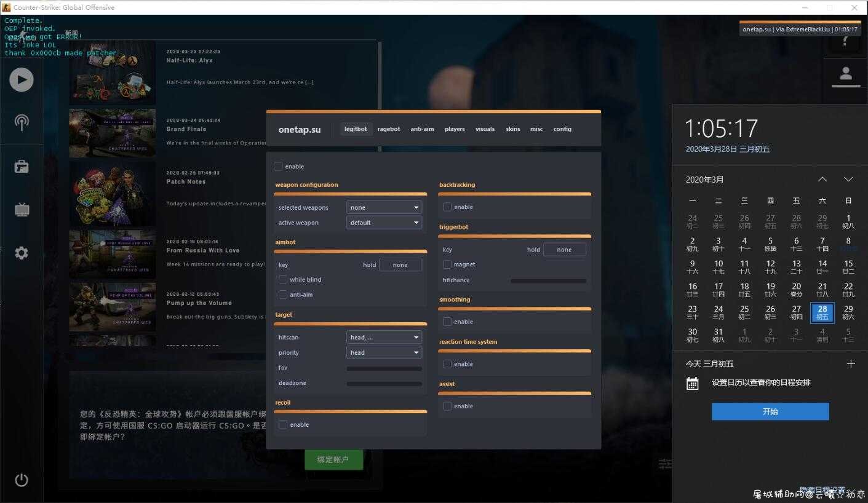Enable reaction time system checkbox

tap(447, 364)
